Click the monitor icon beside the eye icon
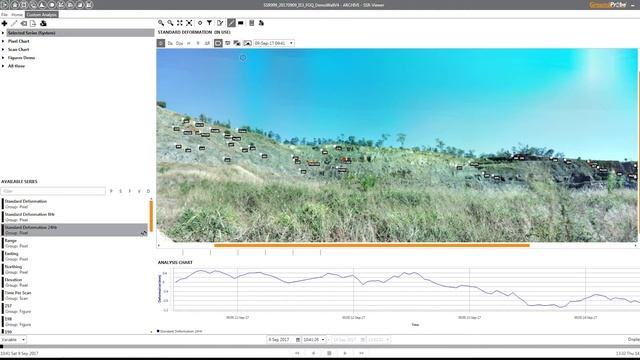Screen dimensions: 640x360 pos(228,43)
